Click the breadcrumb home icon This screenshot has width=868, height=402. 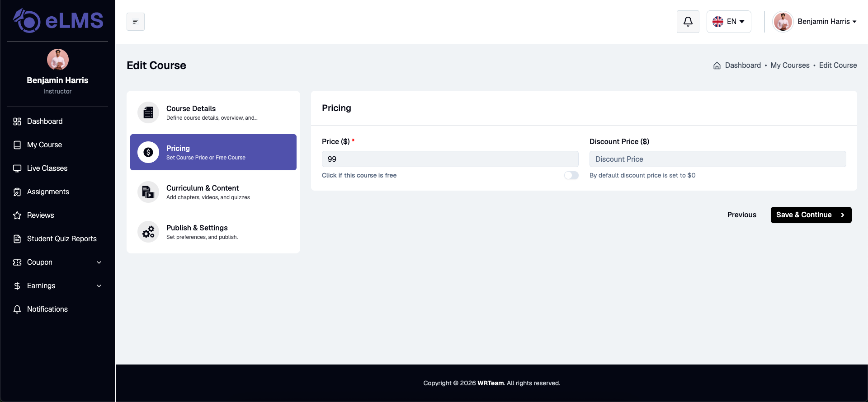tap(717, 65)
